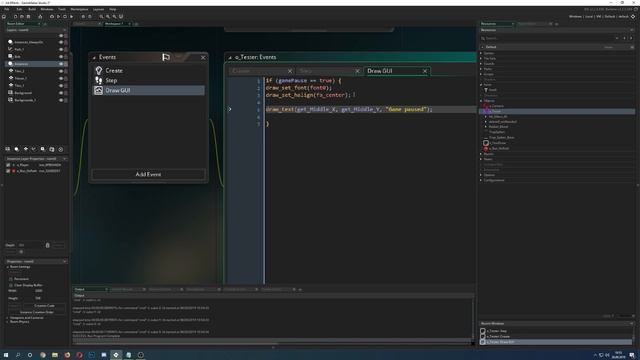Image resolution: width=640 pixels, height=360 pixels.
Task: Click the new tile layer icon
Action: [26, 149]
